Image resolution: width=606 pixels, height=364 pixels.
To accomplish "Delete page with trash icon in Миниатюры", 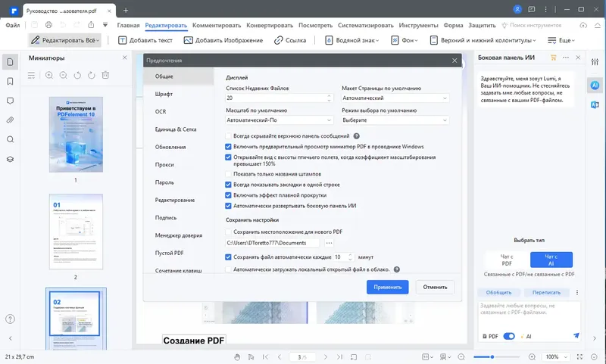I will tap(105, 75).
